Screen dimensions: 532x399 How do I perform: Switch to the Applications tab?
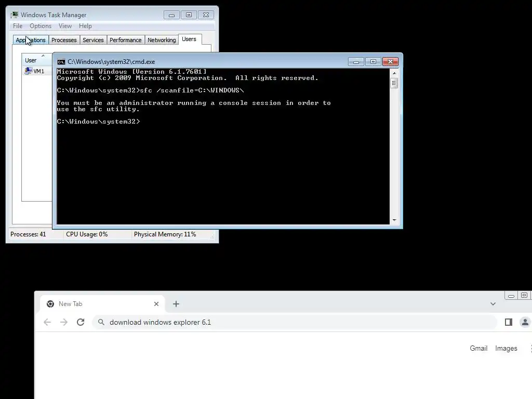(31, 40)
